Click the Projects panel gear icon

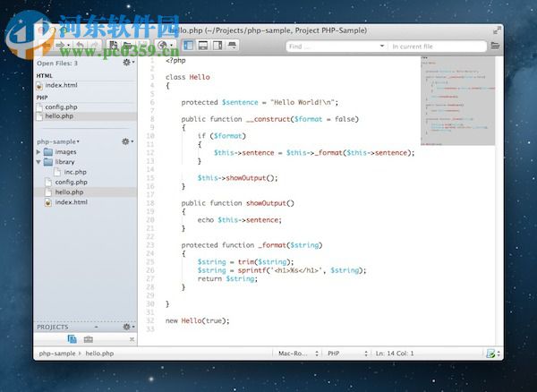click(128, 327)
